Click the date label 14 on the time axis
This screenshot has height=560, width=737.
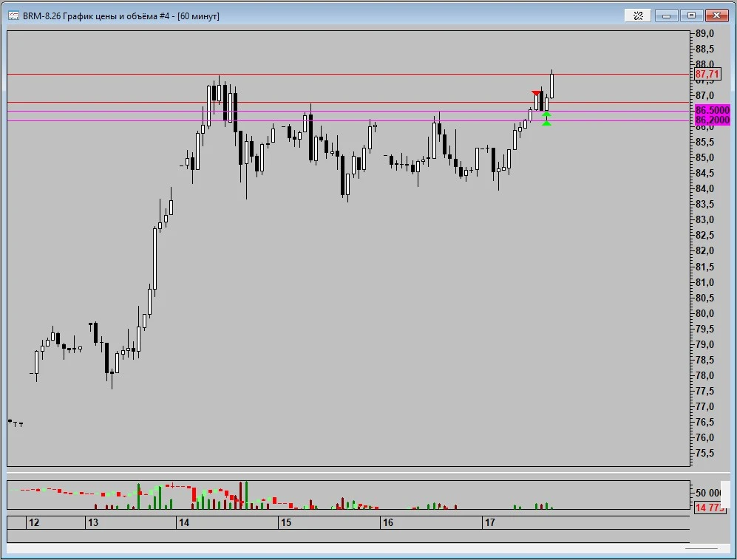184,522
